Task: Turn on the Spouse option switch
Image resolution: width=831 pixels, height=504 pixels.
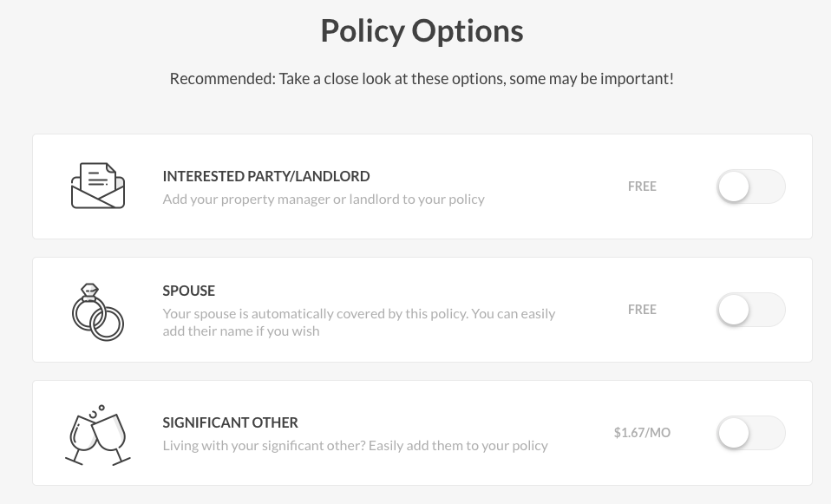Action: [x=751, y=310]
